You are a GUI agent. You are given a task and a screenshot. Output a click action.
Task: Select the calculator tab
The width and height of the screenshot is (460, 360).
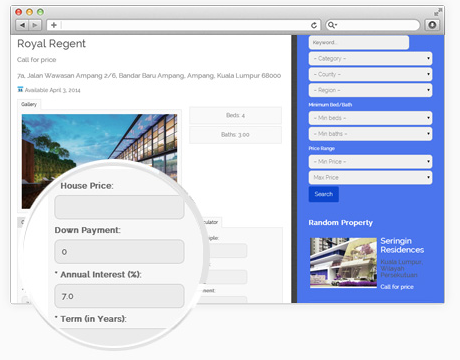[x=211, y=222]
